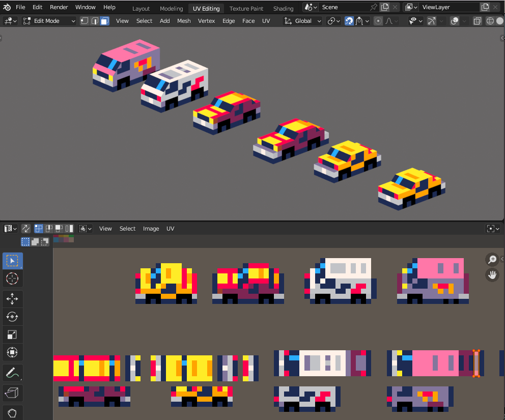Open the Edit Mode dropdown
505x420 pixels.
tap(49, 21)
